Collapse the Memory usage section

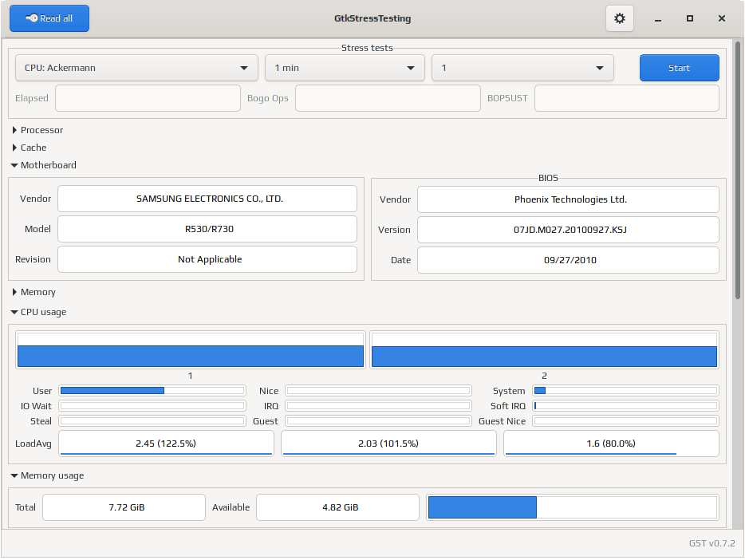48,475
